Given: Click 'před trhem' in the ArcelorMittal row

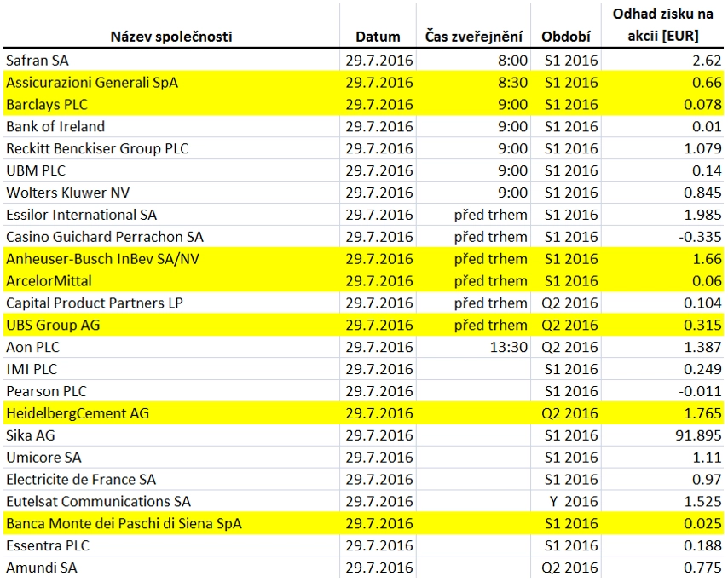Looking at the screenshot, I should point(491,281).
